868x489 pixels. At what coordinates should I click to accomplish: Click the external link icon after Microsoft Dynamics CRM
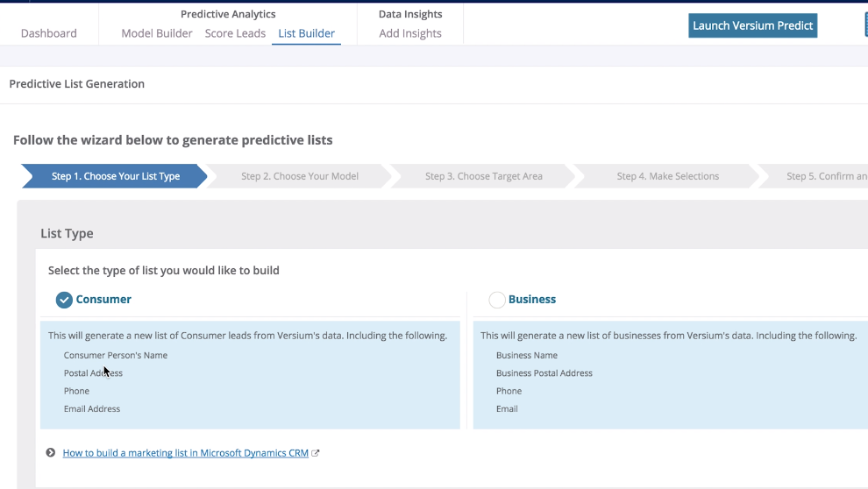tap(316, 453)
